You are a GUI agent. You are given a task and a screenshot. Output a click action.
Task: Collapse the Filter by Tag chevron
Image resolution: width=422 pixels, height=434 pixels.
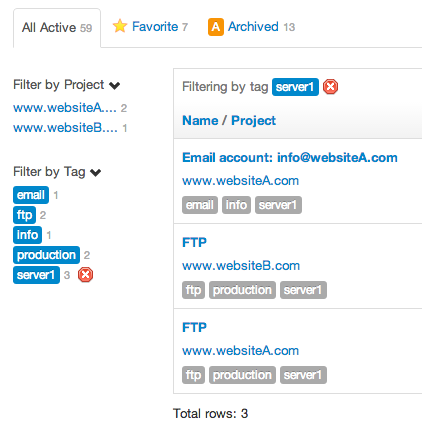coord(96,173)
